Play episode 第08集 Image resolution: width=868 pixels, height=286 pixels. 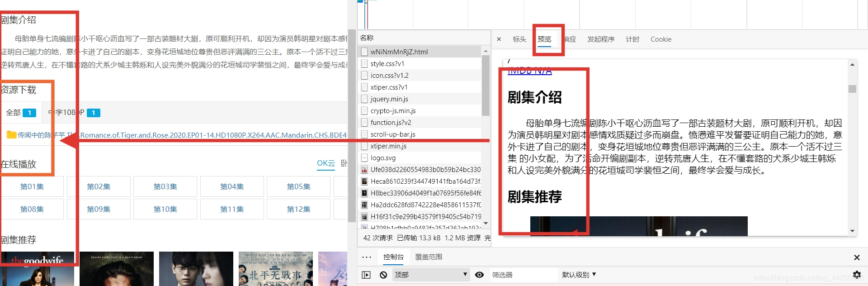[x=32, y=209]
